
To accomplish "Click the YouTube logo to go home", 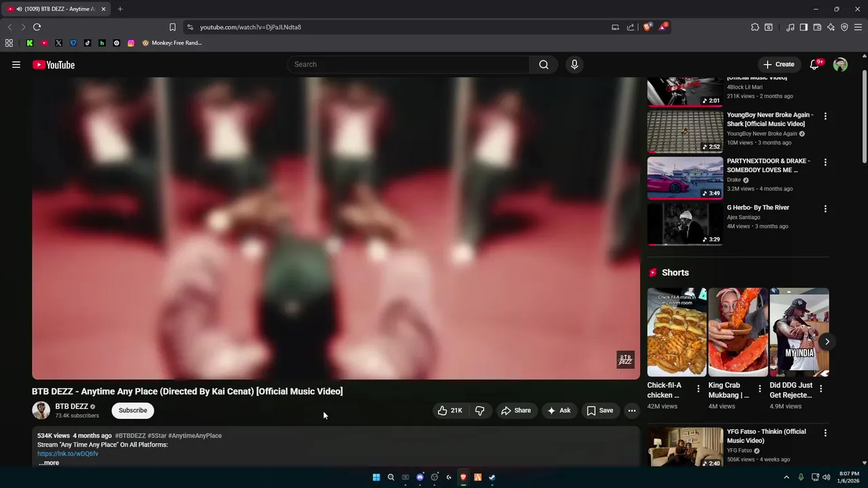I will (x=54, y=64).
